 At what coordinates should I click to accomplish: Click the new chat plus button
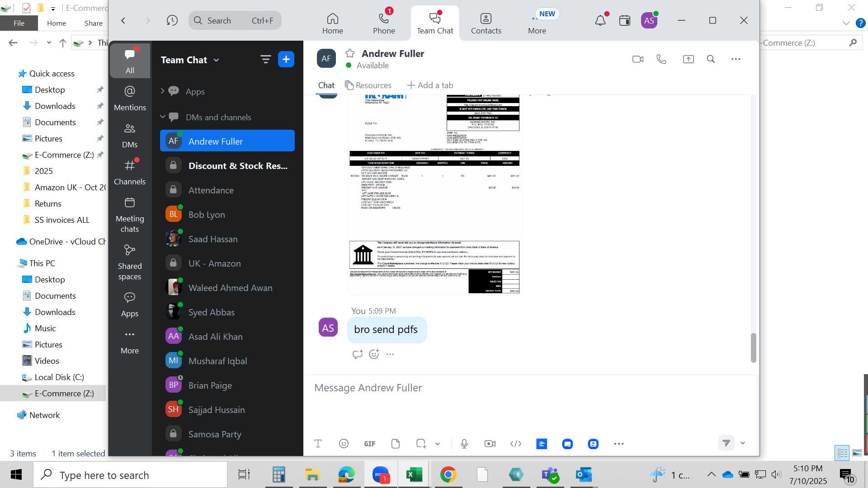[x=286, y=59]
